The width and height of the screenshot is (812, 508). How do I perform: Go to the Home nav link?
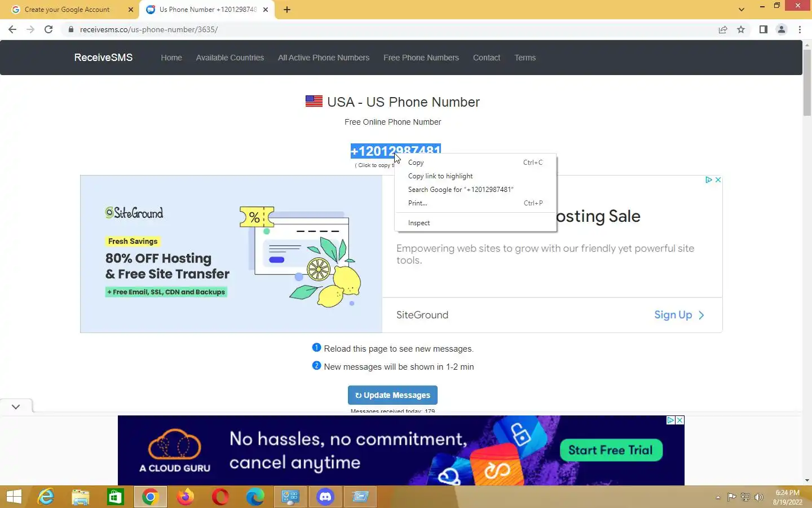click(x=171, y=58)
